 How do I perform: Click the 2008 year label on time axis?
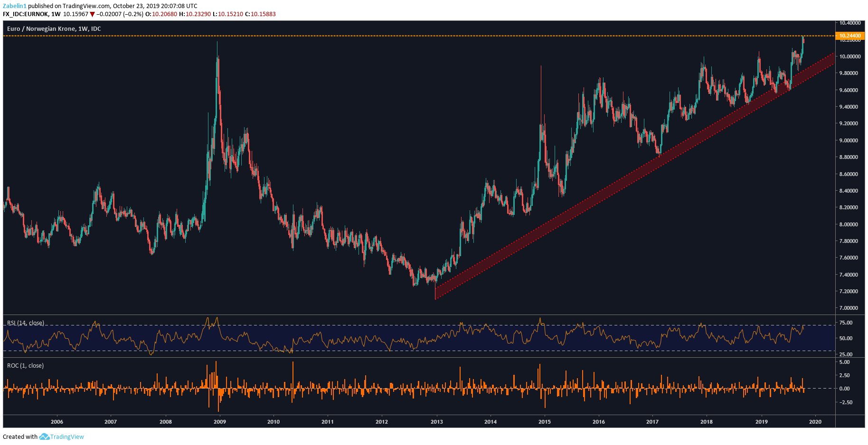(166, 422)
